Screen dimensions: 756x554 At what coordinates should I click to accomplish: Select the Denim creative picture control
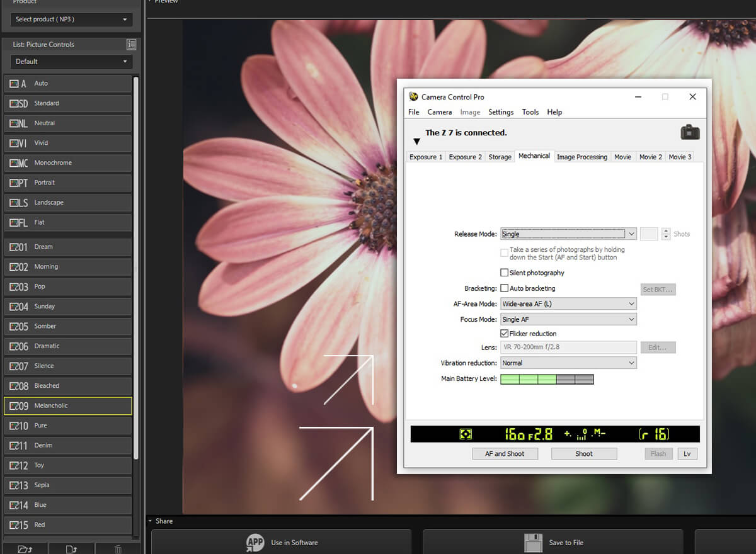(68, 445)
